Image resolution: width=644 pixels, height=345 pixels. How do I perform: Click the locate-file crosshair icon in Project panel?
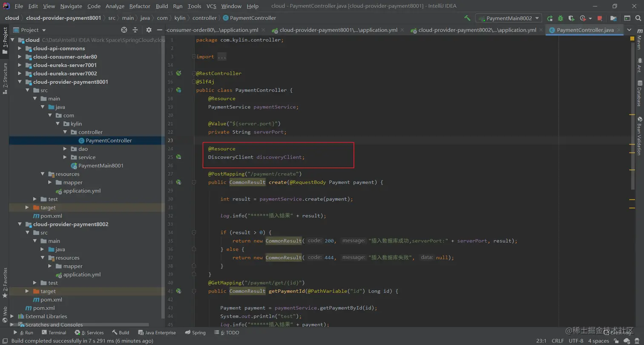tap(124, 30)
